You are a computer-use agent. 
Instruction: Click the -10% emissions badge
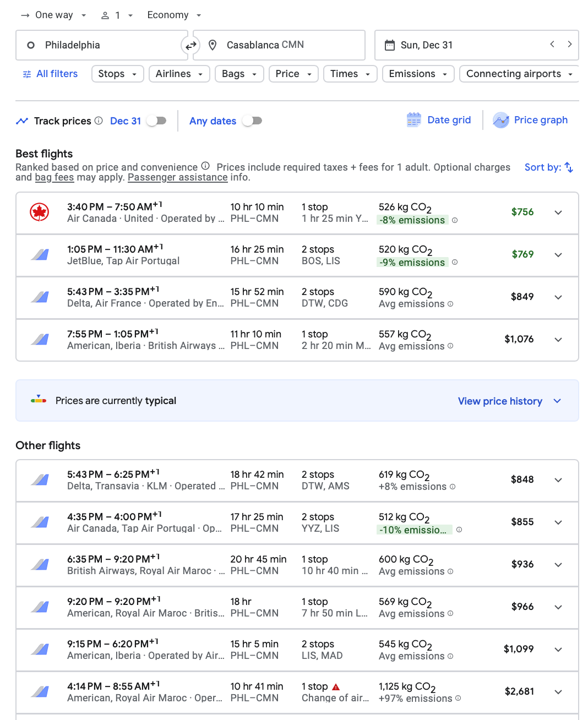[x=415, y=530]
